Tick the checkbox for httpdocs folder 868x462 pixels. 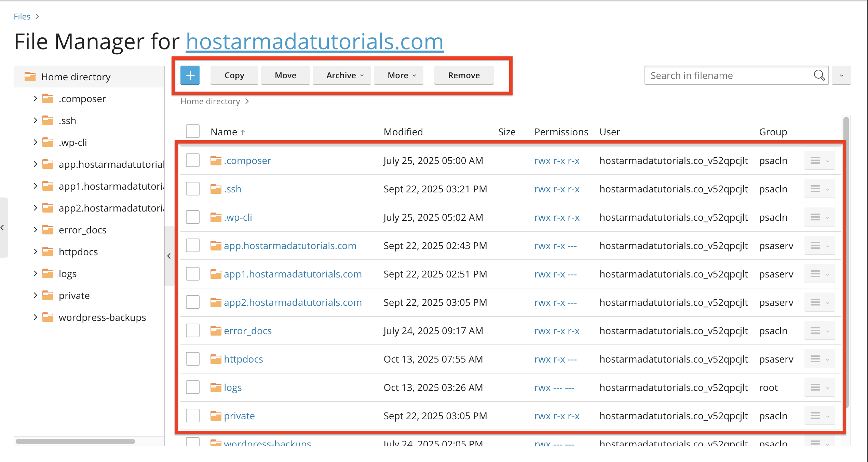coord(193,359)
